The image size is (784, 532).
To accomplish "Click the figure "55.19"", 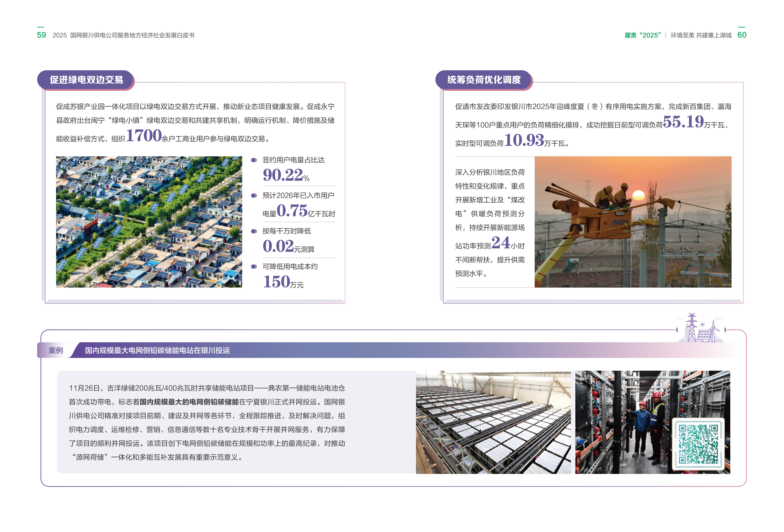I will (x=683, y=122).
